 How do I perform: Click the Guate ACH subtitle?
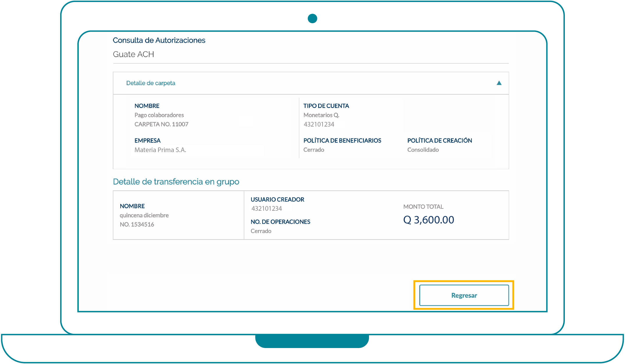pyautogui.click(x=133, y=54)
